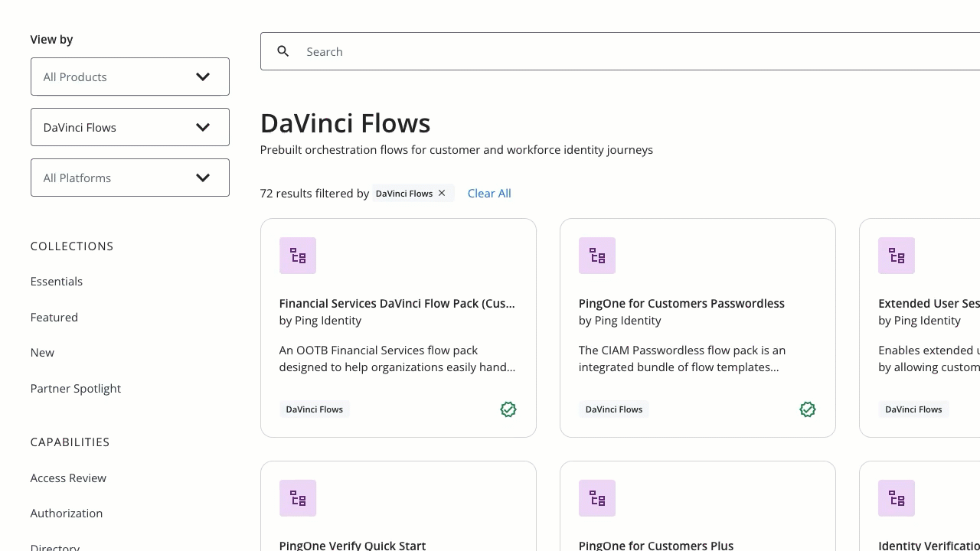Open the New collection
The height and width of the screenshot is (551, 980).
(42, 352)
